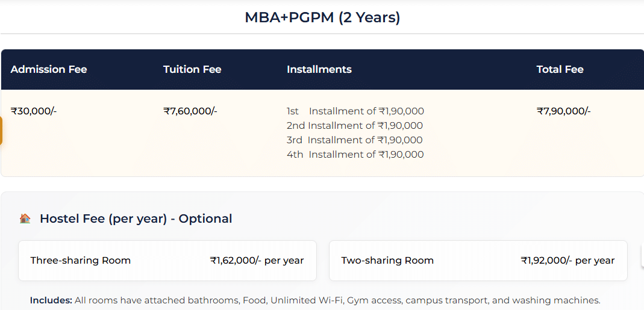
Task: Click the MBA+PGPM (2 Years) heading
Action: (x=322, y=17)
